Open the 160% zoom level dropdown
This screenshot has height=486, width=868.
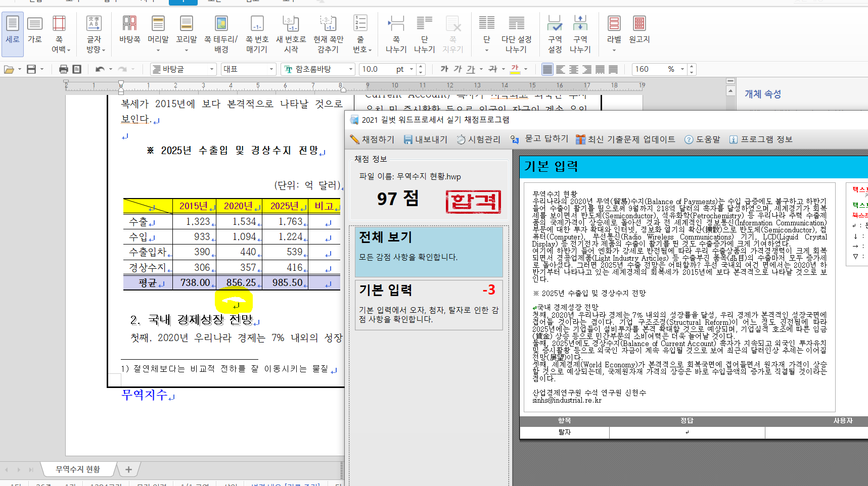tap(682, 69)
